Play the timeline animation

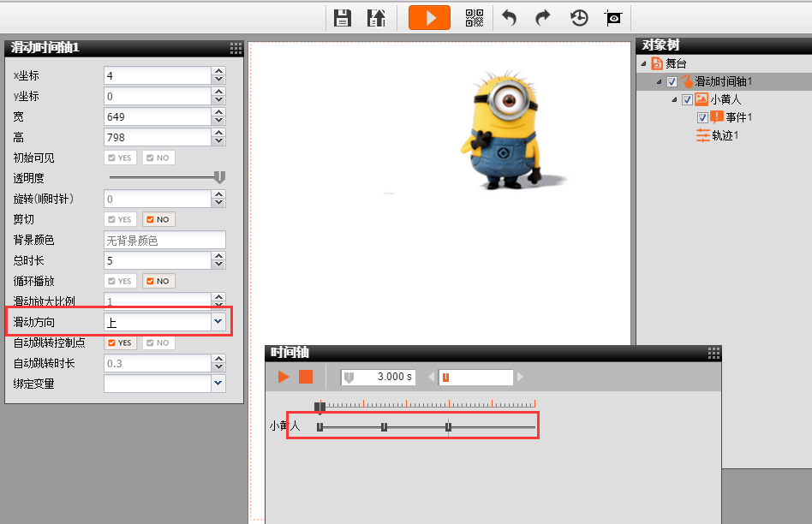pos(284,377)
